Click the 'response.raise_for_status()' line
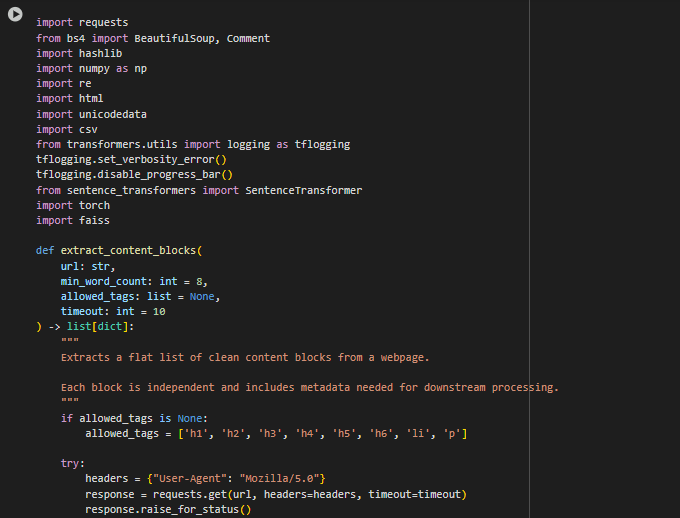The image size is (680, 518). click(x=168, y=509)
